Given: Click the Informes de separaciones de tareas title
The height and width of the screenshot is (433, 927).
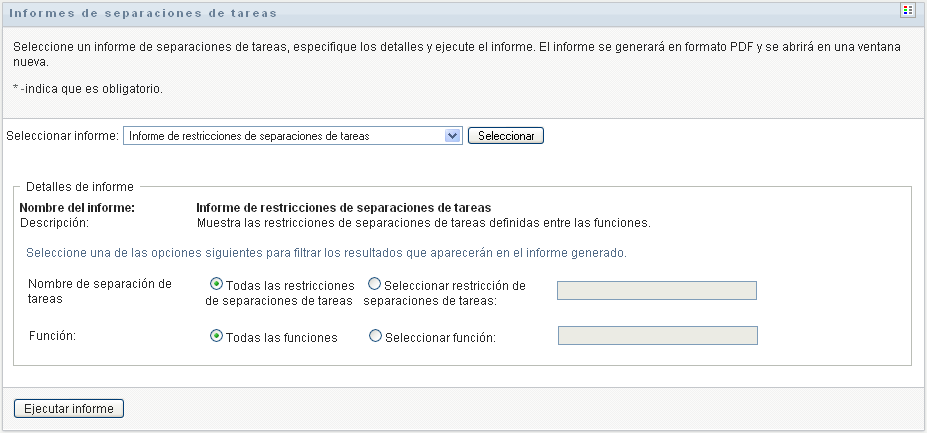Looking at the screenshot, I should pyautogui.click(x=143, y=13).
